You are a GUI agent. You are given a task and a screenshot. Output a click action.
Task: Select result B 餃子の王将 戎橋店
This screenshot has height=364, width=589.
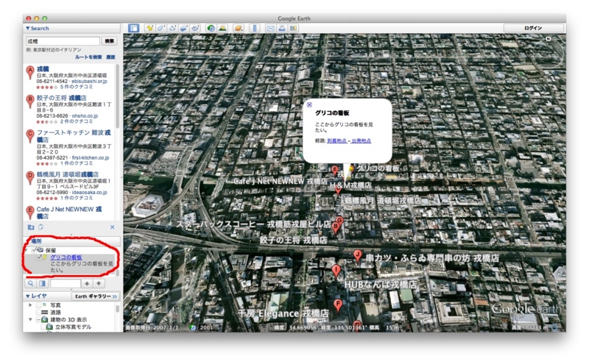click(x=62, y=98)
